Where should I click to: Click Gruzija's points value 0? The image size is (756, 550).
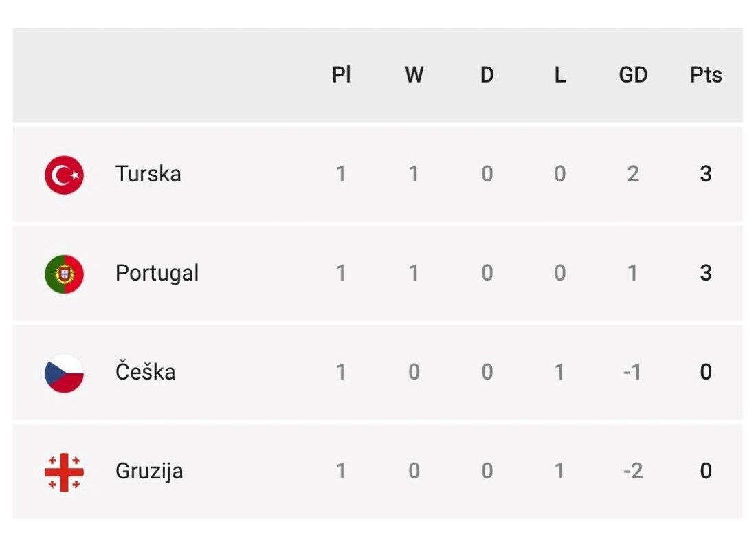coord(706,471)
